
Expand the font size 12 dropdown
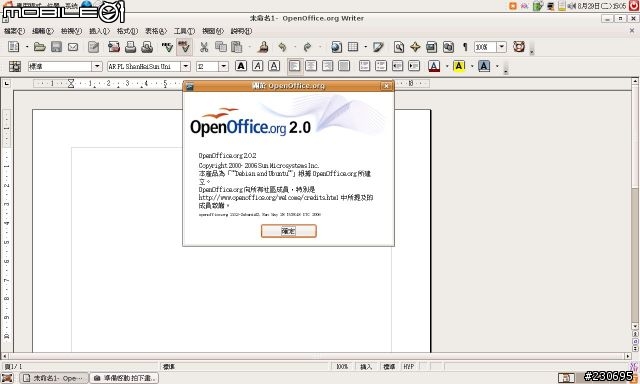click(x=223, y=66)
